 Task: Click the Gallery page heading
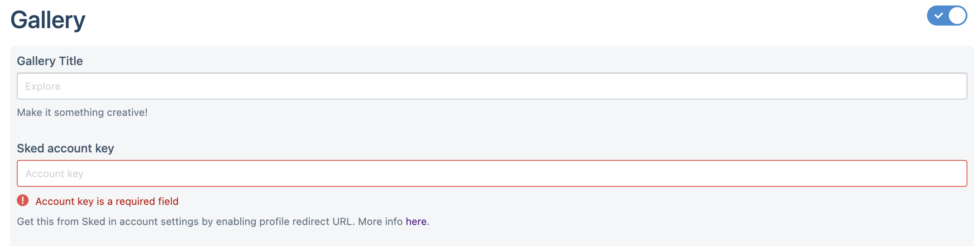[48, 20]
